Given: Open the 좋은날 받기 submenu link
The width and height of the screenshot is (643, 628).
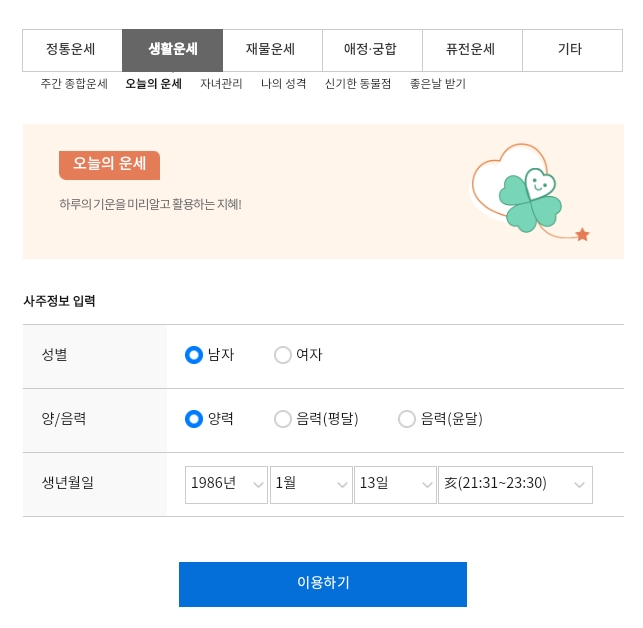Looking at the screenshot, I should (x=438, y=84).
